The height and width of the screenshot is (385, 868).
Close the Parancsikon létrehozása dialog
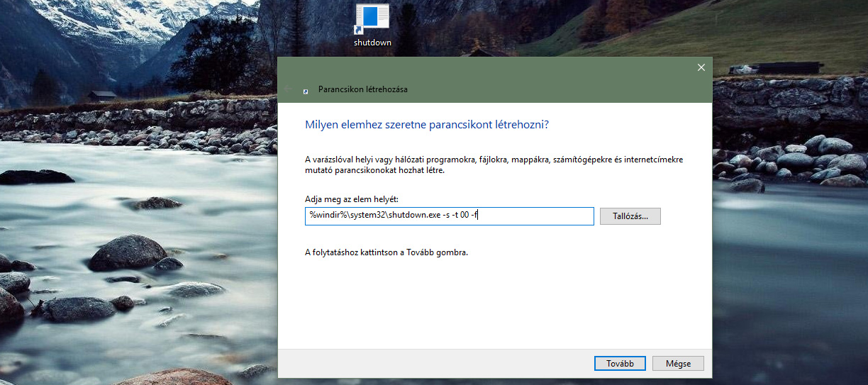point(701,67)
